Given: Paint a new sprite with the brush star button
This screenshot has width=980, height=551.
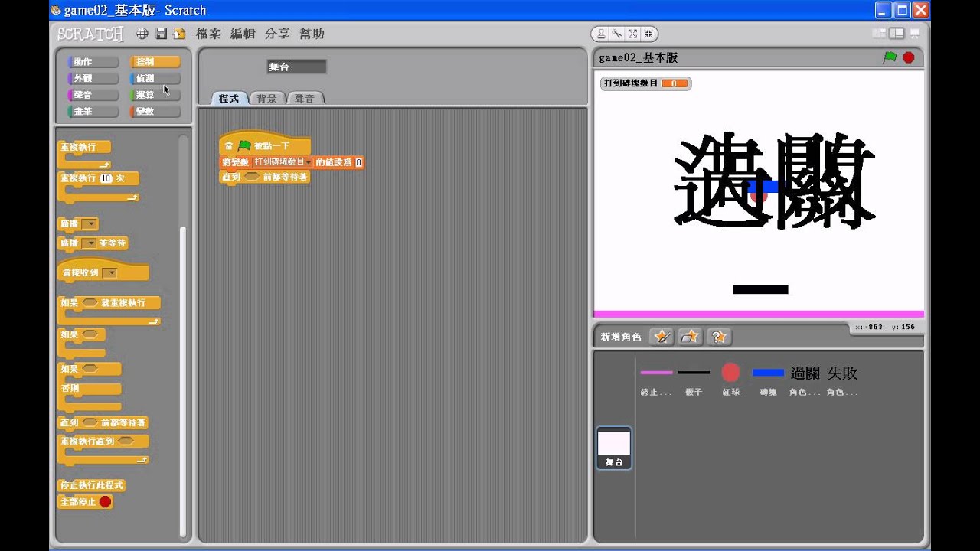Looking at the screenshot, I should click(661, 337).
